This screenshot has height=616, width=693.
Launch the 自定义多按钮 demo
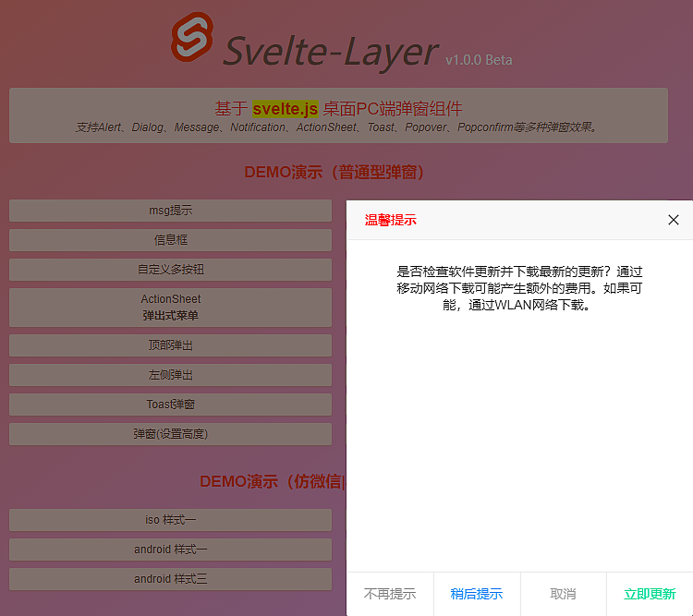coord(170,270)
